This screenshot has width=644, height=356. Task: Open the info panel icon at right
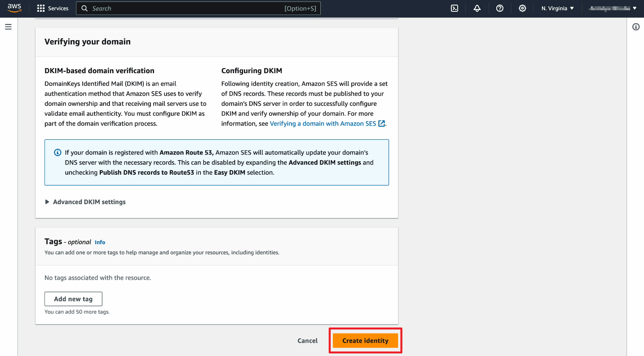coord(636,27)
